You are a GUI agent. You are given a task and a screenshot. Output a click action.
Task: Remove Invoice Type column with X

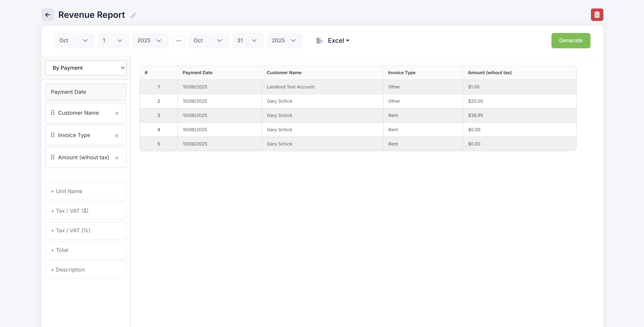116,136
